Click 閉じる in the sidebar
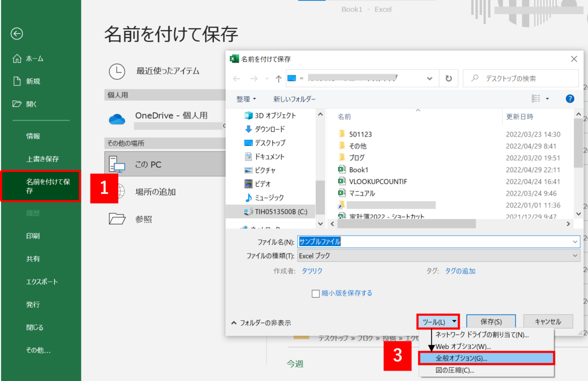588x381 pixels. 35,327
